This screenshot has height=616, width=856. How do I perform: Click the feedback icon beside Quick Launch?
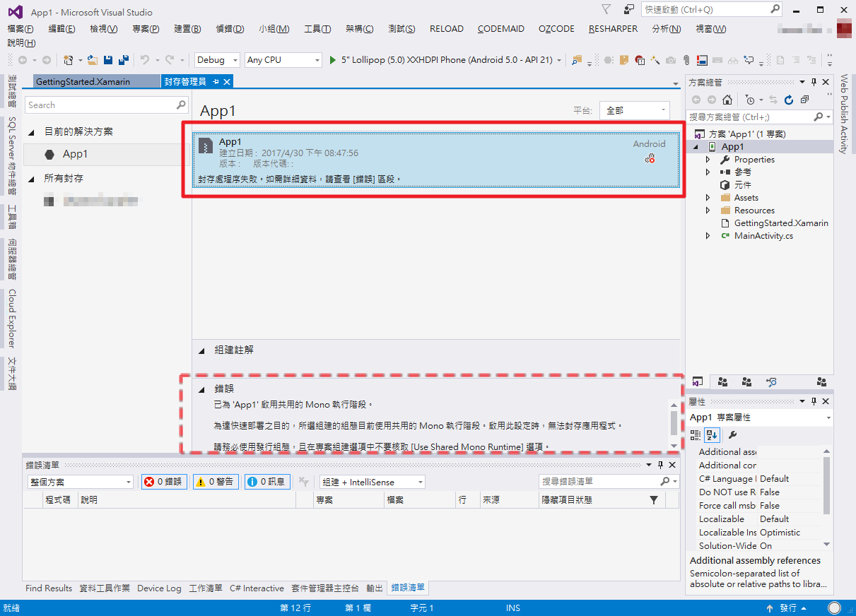pos(628,9)
